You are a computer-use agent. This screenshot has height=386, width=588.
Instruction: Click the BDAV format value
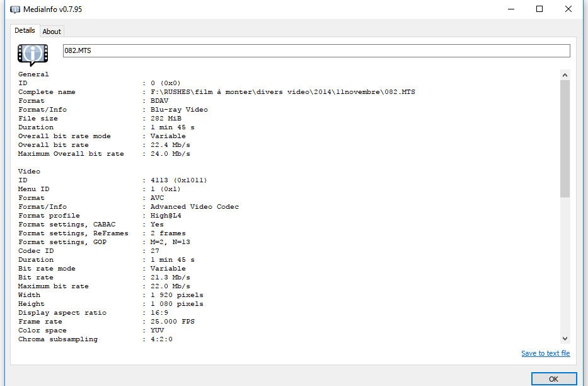[159, 101]
